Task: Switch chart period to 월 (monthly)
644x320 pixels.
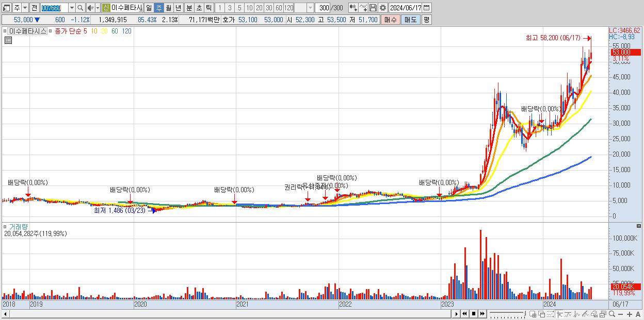Action: 169,8
